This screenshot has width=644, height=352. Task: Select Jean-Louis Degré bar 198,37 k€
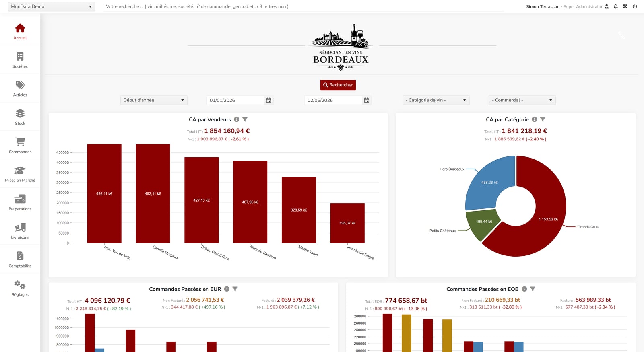pyautogui.click(x=347, y=223)
